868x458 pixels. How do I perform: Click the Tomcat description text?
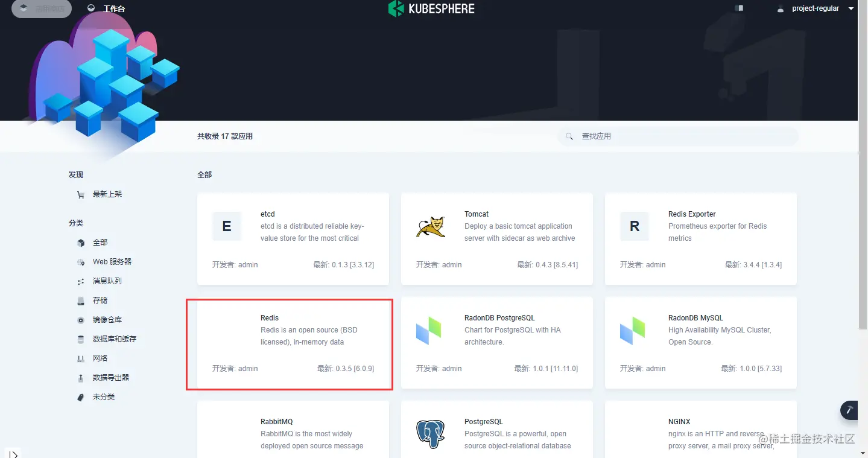click(x=520, y=232)
